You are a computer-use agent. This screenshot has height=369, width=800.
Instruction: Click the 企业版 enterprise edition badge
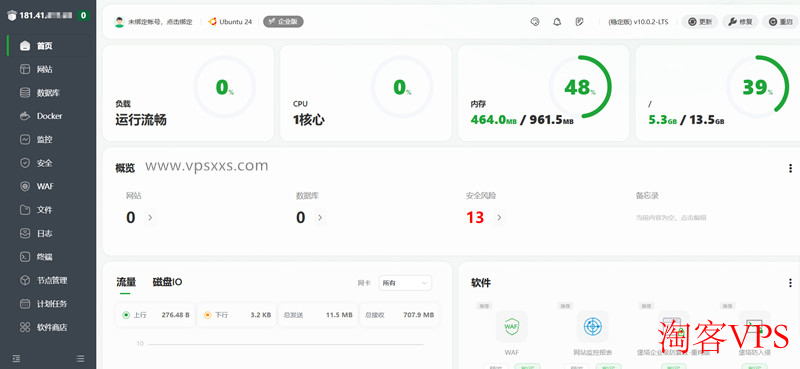[283, 21]
